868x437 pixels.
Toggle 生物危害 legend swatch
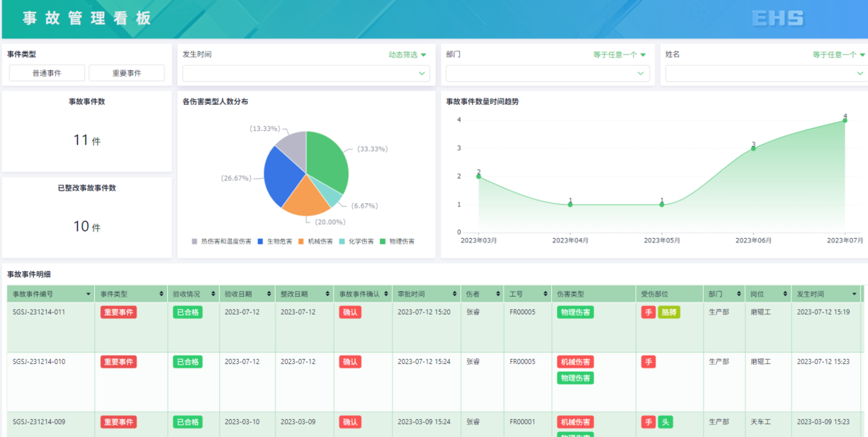pos(260,242)
